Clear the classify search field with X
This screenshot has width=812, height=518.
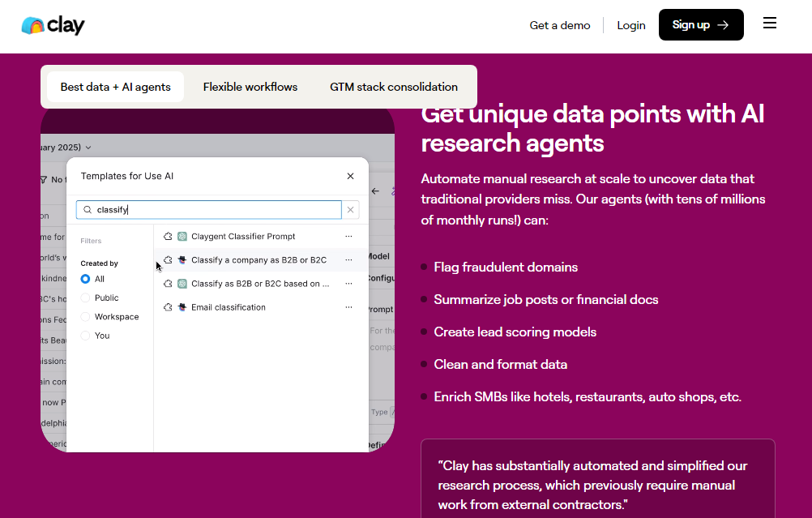[x=351, y=210]
